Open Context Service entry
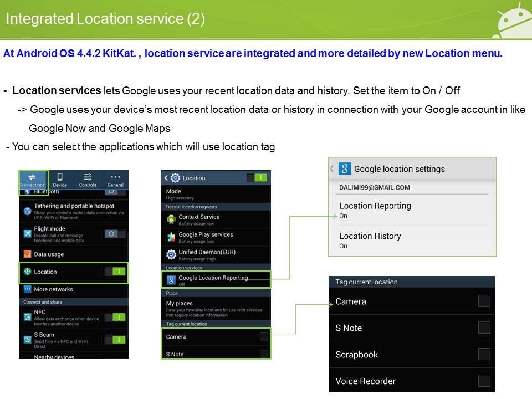Screen dimensions: 532x399 point(216,219)
